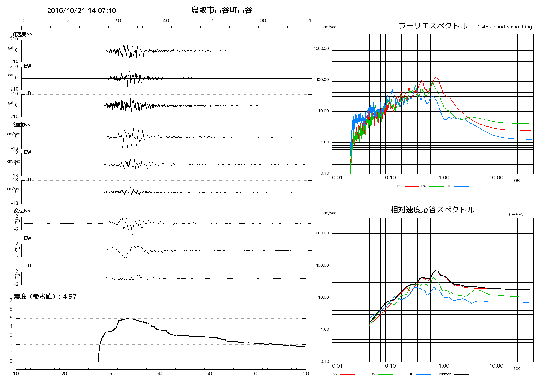
Task: Click the green EW line in Fourier legend
Action: (x=437, y=187)
